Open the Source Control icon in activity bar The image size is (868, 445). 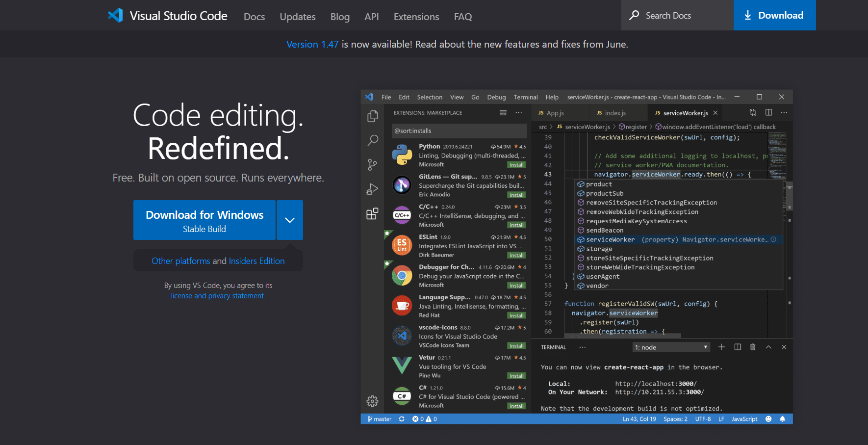point(373,165)
